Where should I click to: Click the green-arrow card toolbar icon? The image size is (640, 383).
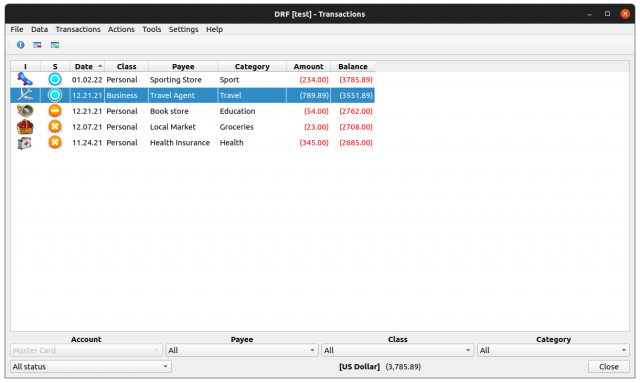[55, 45]
